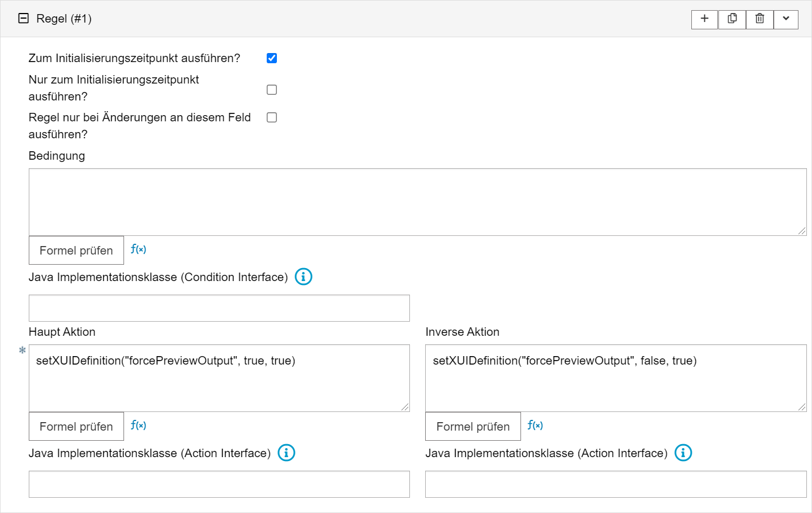Delete the rule with the trash icon

click(x=760, y=19)
